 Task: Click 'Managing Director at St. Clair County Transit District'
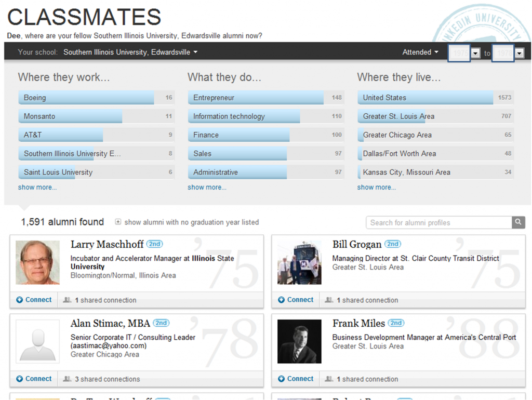(416, 259)
